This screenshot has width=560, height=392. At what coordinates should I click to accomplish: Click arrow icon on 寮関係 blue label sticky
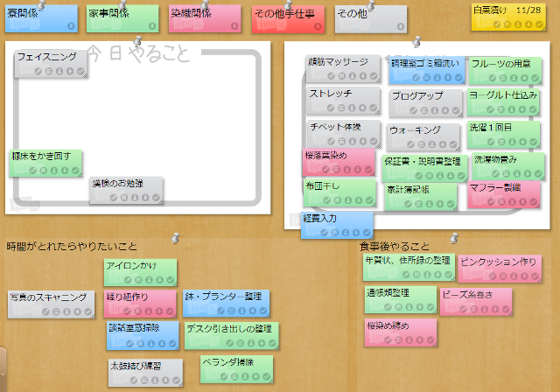click(71, 26)
